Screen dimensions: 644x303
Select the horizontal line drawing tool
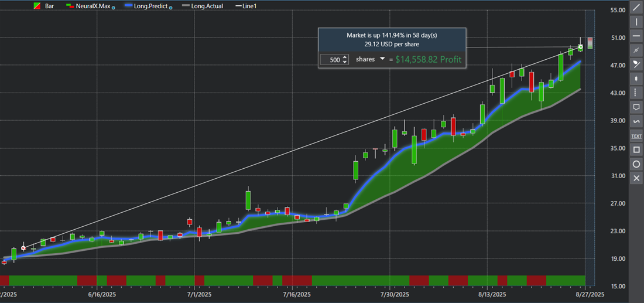636,36
